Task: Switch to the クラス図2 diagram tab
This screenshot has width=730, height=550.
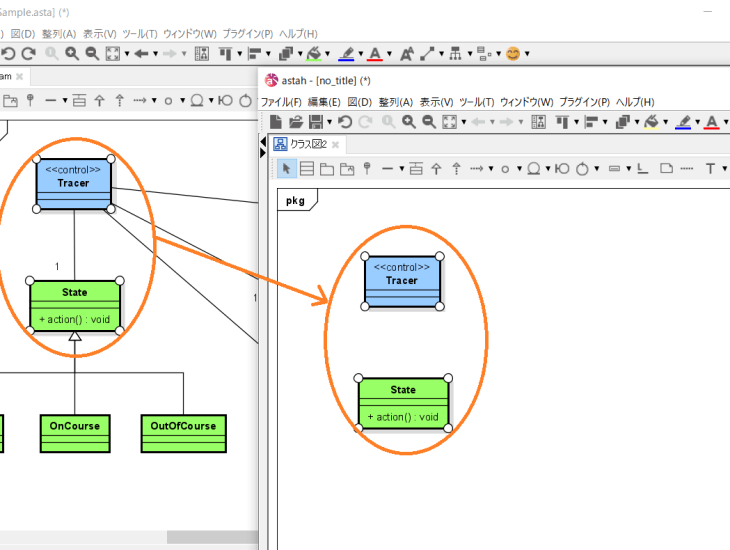Action: click(x=307, y=144)
